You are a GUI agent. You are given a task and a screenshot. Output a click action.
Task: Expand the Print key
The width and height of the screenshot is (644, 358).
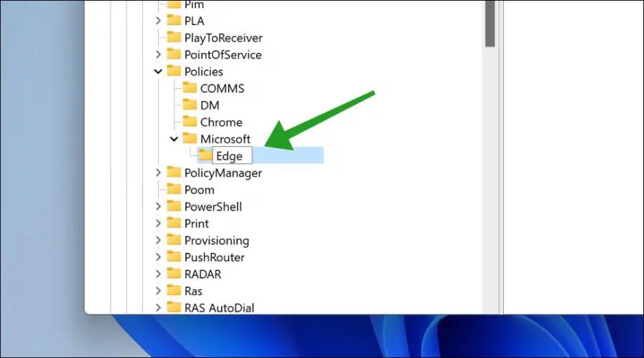(x=158, y=223)
